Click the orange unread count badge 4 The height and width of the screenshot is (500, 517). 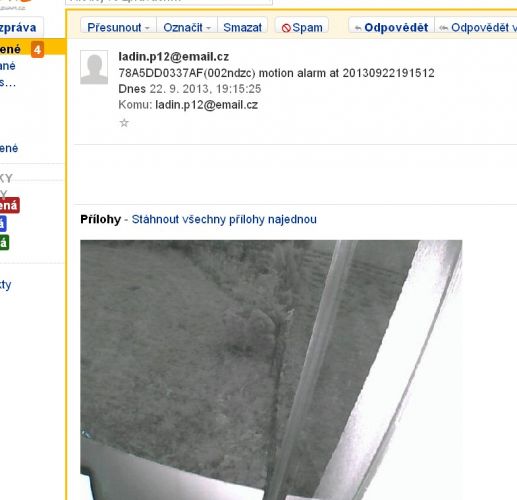[x=37, y=50]
